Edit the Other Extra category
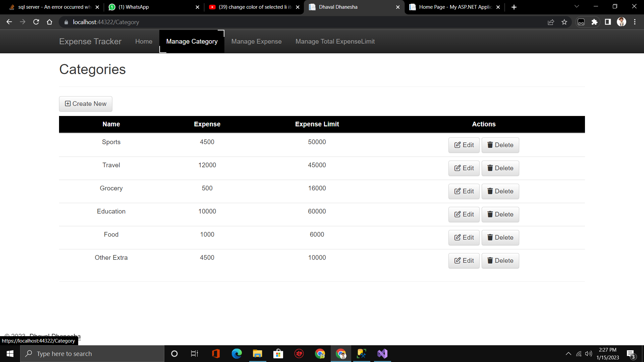Screen dimensions: 644x362 pos(464,260)
